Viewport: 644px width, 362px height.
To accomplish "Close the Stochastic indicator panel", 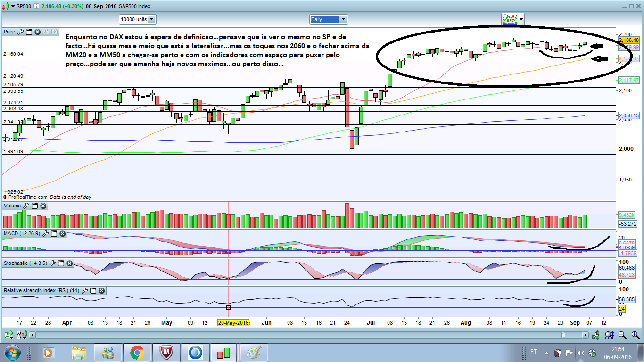I will [69, 263].
